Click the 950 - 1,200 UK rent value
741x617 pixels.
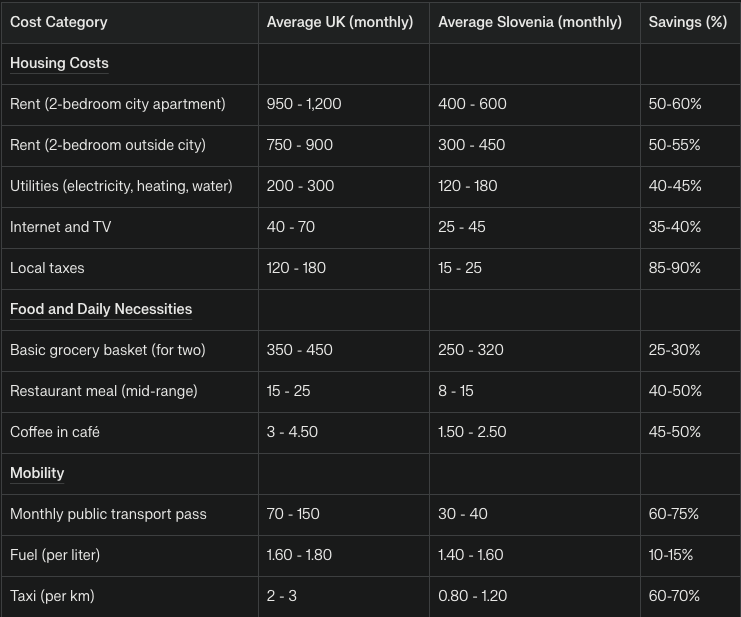pyautogui.click(x=304, y=104)
